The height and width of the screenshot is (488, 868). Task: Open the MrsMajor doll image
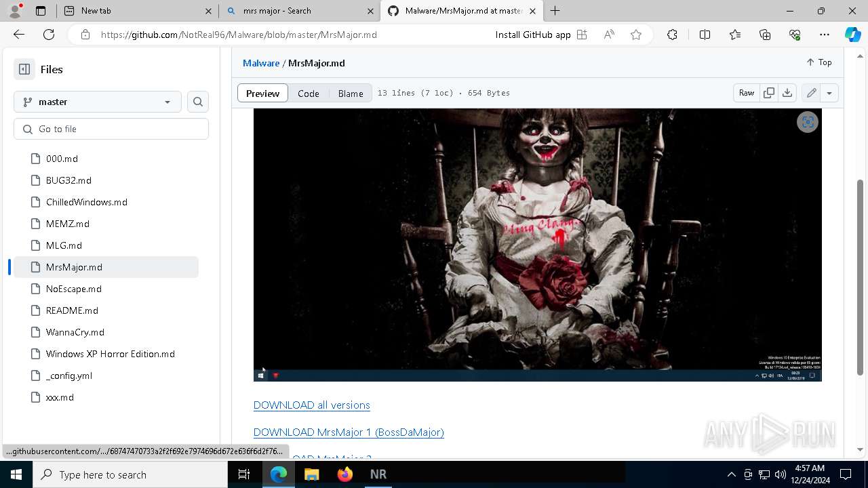tap(538, 245)
